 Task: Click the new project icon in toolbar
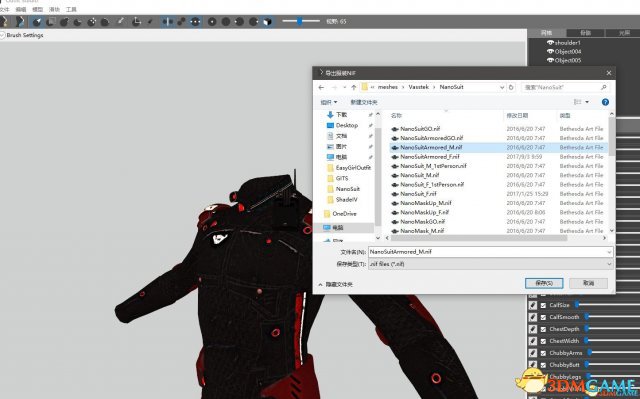click(x=5, y=22)
